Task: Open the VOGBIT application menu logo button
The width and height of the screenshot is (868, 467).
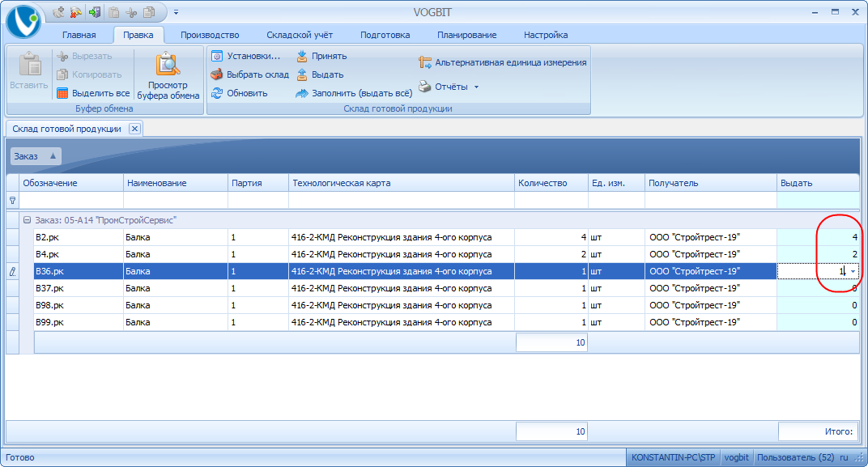Action: click(23, 21)
